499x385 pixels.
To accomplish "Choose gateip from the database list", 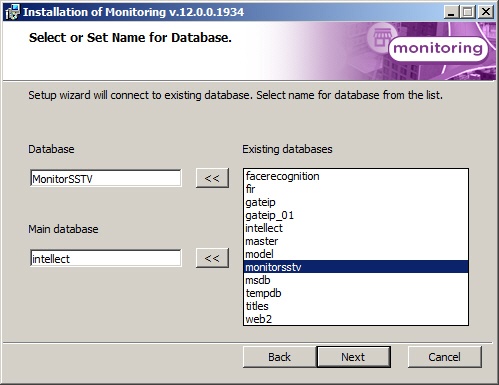I will [356, 202].
